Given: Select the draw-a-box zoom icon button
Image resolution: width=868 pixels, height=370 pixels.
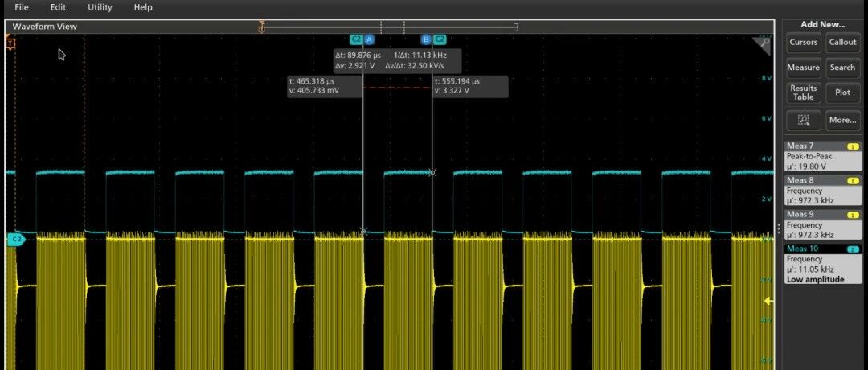Looking at the screenshot, I should (803, 120).
